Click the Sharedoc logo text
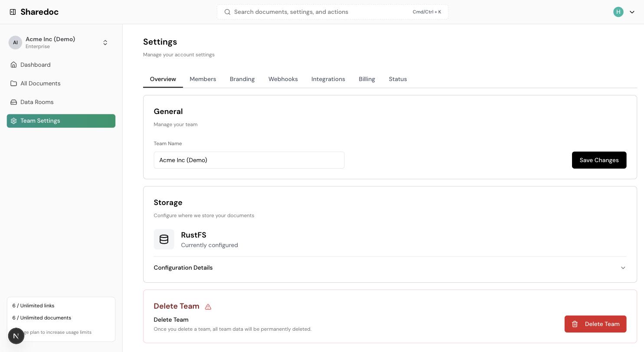Screen dimensions: 644x352 tap(39, 12)
